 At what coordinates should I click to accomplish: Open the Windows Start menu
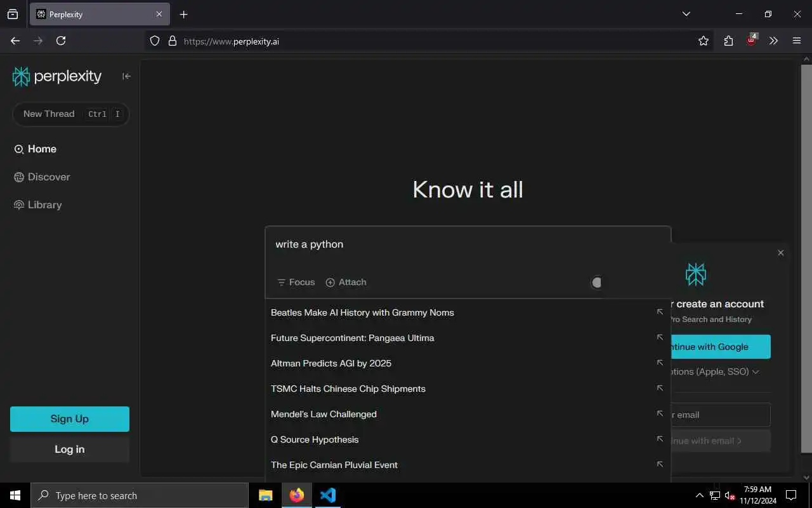[x=15, y=495]
